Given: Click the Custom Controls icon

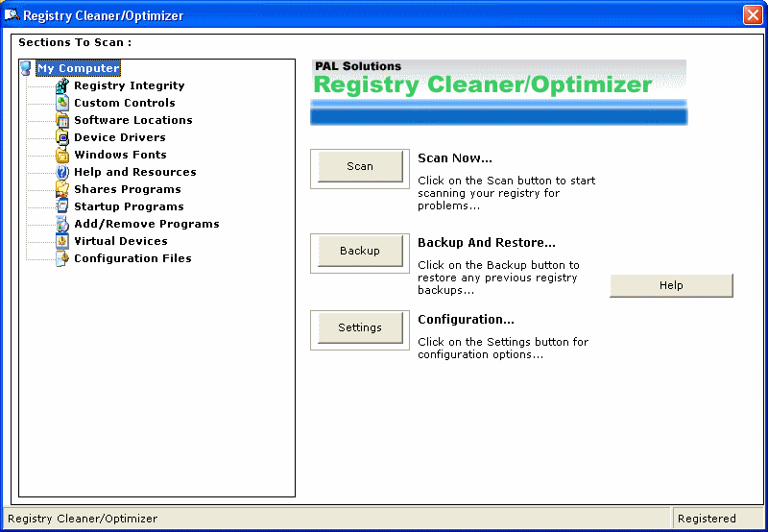Looking at the screenshot, I should (x=62, y=103).
